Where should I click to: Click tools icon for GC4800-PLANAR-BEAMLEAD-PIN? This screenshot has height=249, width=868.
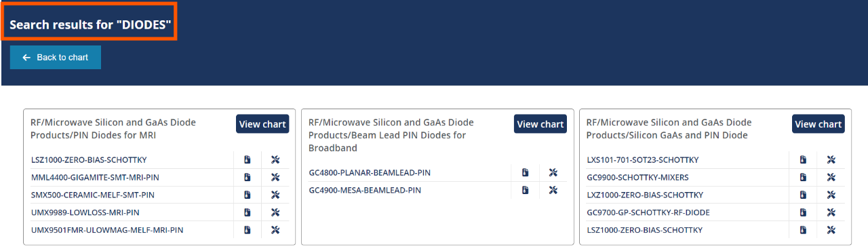click(553, 173)
